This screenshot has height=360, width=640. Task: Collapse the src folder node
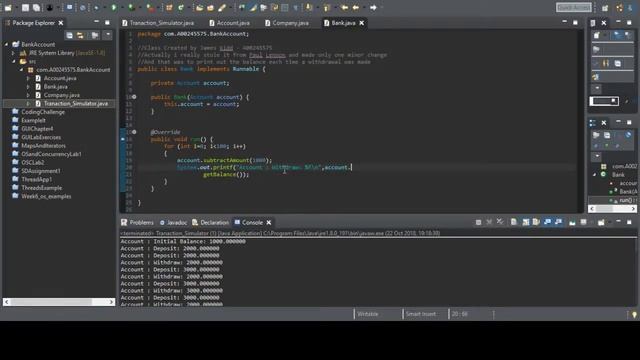coord(13,61)
